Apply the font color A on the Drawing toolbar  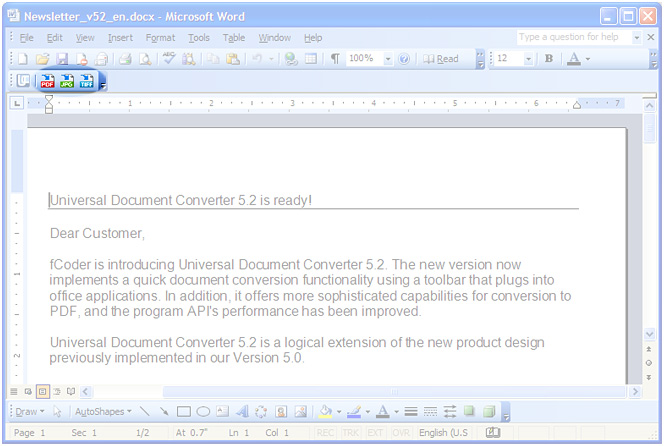coord(382,411)
